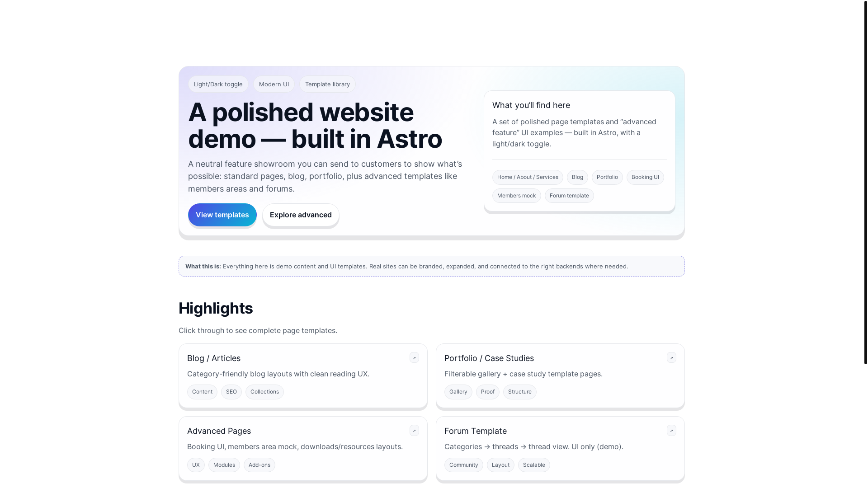The image size is (868, 488).
Task: Click the Modules tag
Action: [x=224, y=465]
